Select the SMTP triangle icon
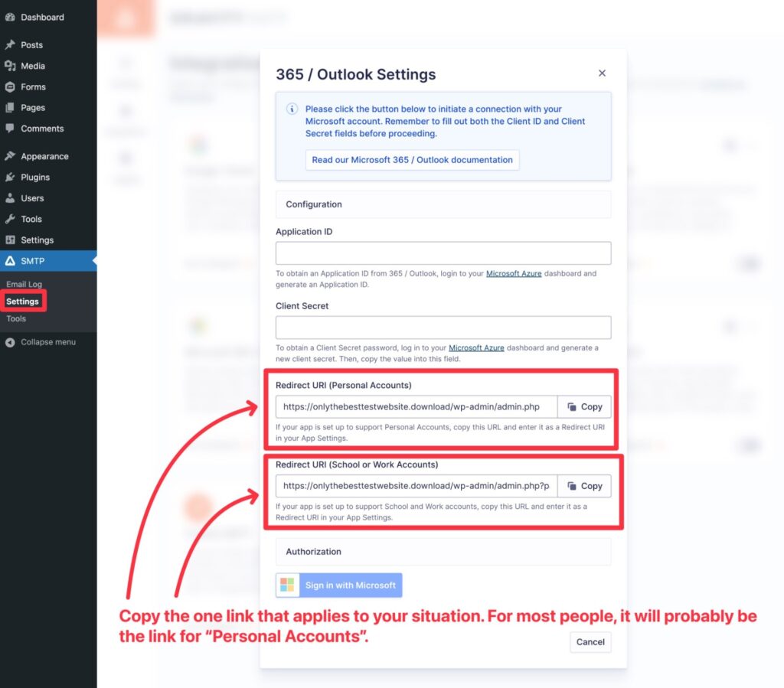The height and width of the screenshot is (688, 784). 11,260
